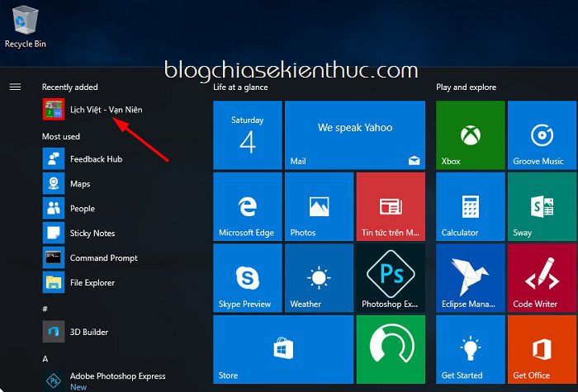The image size is (578, 392).
Task: Launch the Skype Preview tile
Action: tap(248, 278)
